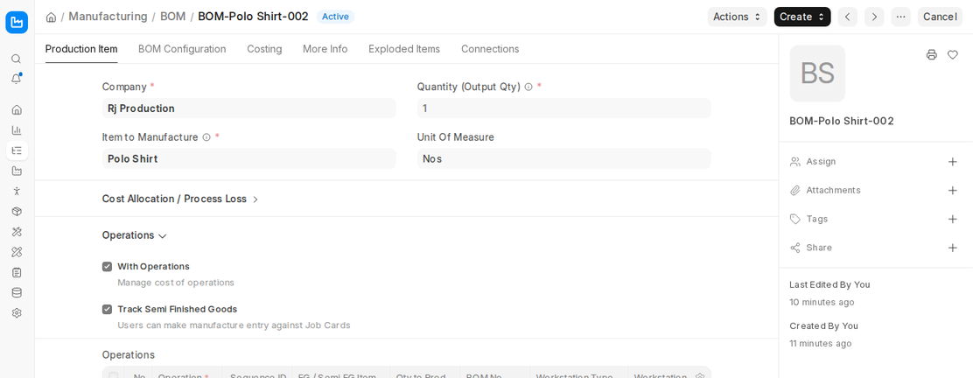Open the bar chart dashboard sidebar icon
Image resolution: width=980 pixels, height=378 pixels.
click(x=17, y=130)
